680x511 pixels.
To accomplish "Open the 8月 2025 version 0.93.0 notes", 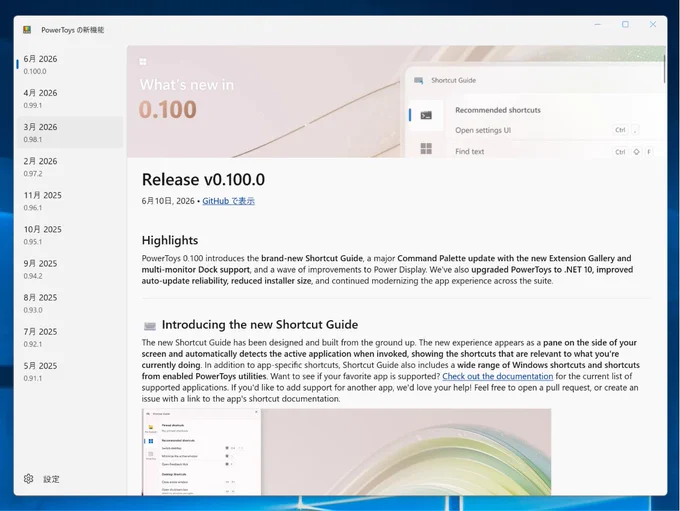I will [x=69, y=303].
